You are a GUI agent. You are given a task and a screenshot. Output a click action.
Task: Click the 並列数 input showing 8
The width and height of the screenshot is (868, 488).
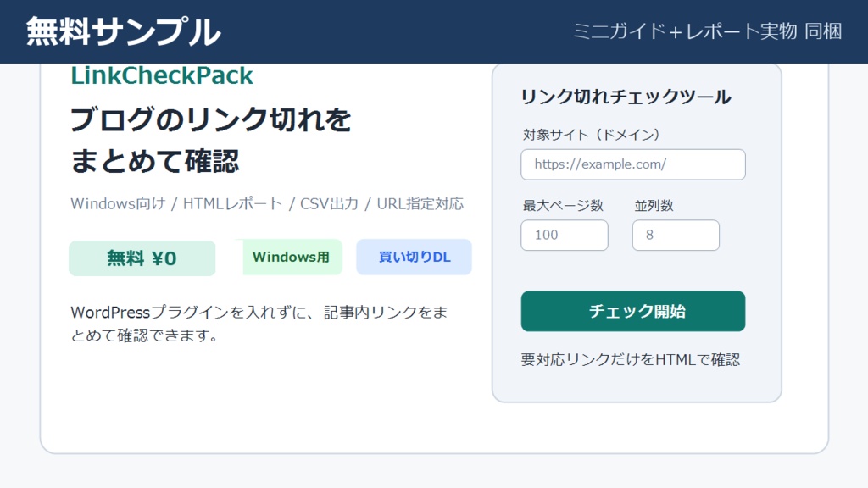(x=676, y=236)
